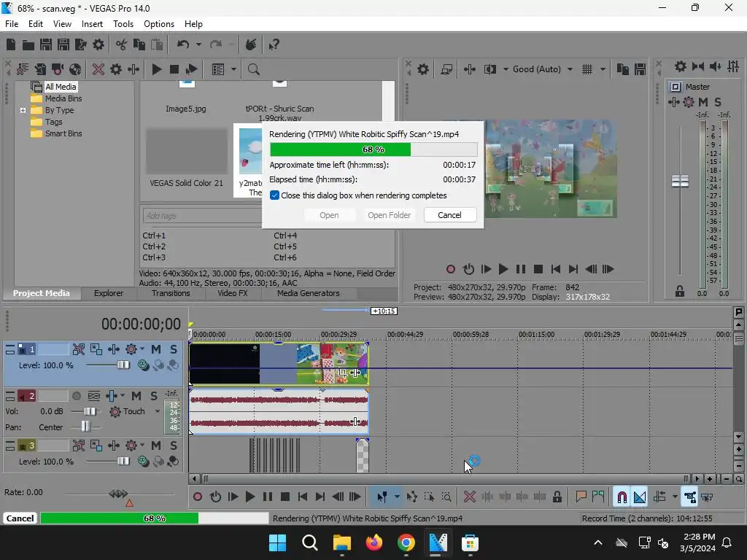This screenshot has height=560, width=747.
Task: Open the Undo history dropdown arrow
Action: [198, 44]
